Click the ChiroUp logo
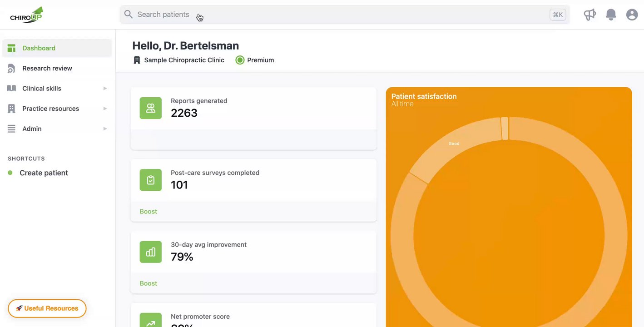Image resolution: width=644 pixels, height=327 pixels. pyautogui.click(x=26, y=15)
